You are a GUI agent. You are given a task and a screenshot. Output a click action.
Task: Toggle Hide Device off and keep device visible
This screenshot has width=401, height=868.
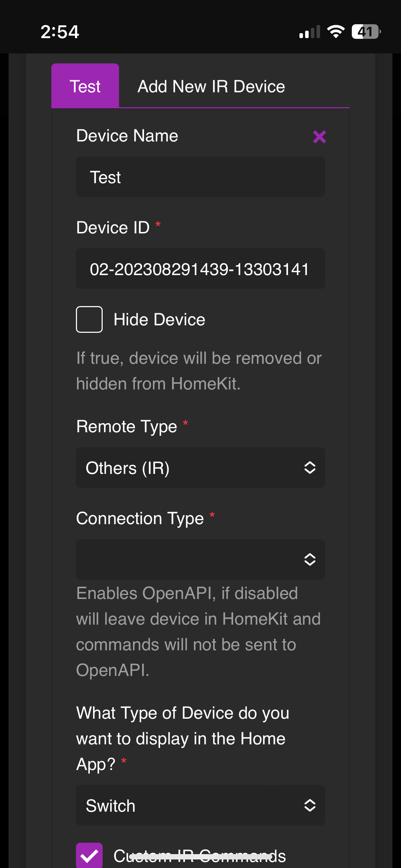point(89,320)
